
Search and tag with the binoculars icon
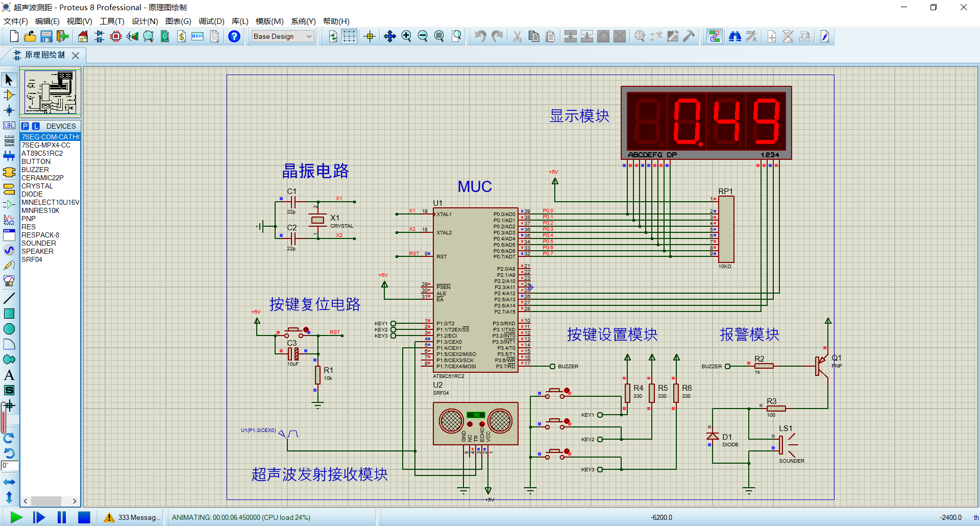(x=735, y=36)
